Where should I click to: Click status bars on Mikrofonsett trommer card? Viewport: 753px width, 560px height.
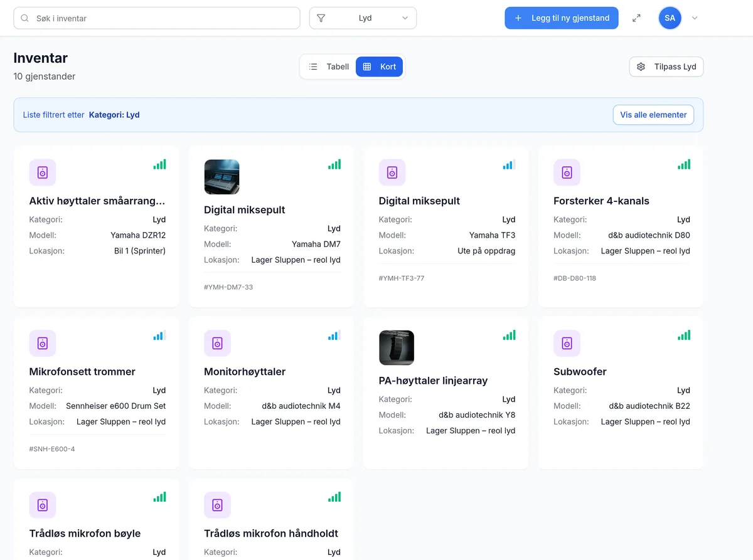[x=159, y=335]
